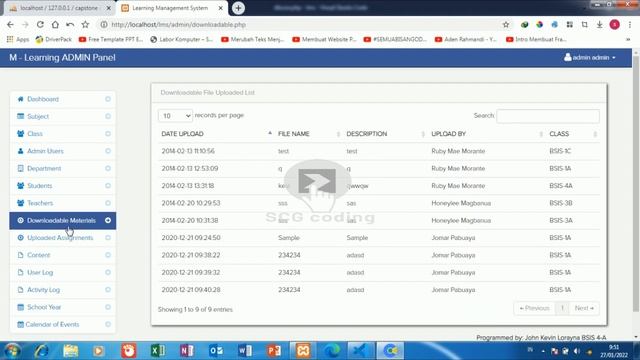Viewport: 640px width, 360px height.
Task: Open a new browser tab
Action: tap(238, 8)
